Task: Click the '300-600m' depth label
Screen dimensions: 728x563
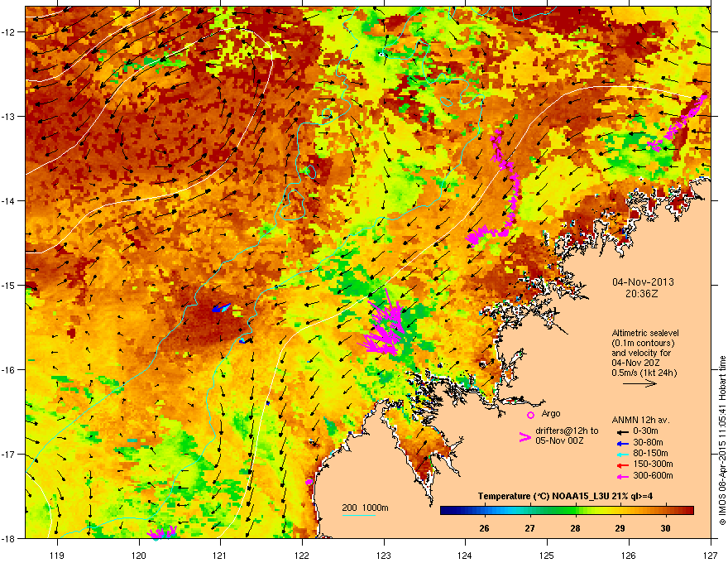Action: tap(653, 475)
